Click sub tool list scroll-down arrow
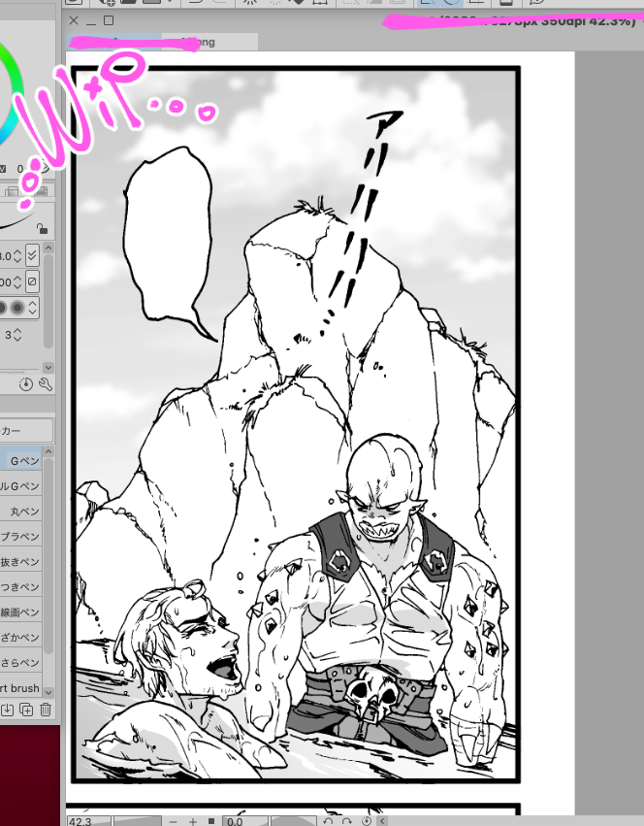Viewport: 644px width, 826px height. tap(48, 692)
